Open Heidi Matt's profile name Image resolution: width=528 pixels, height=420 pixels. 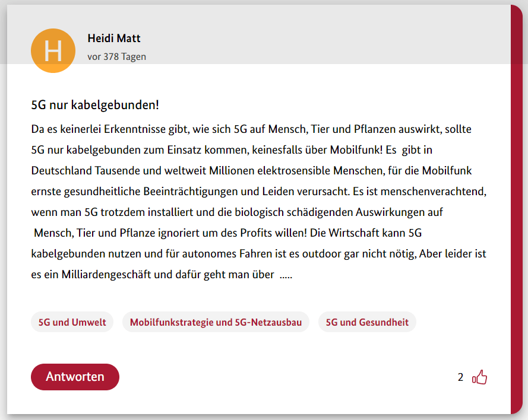pos(114,39)
